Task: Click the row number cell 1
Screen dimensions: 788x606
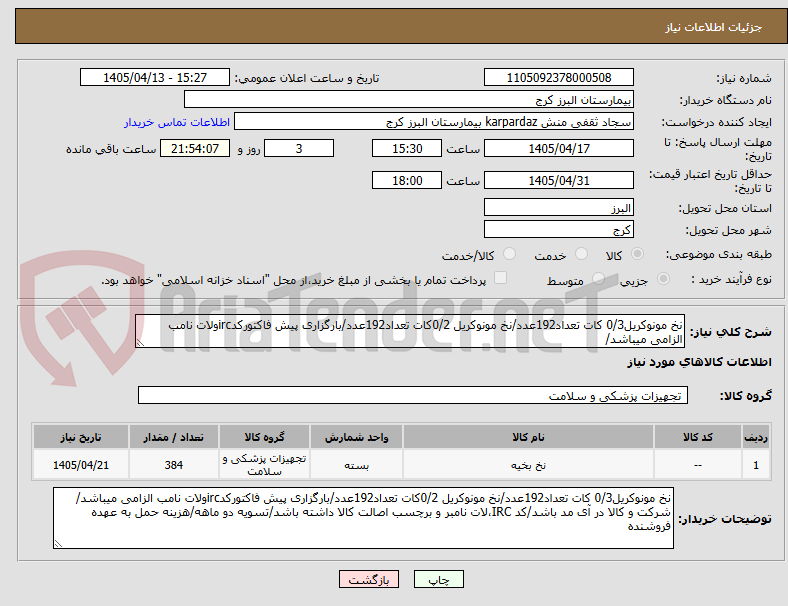Action: (x=755, y=465)
